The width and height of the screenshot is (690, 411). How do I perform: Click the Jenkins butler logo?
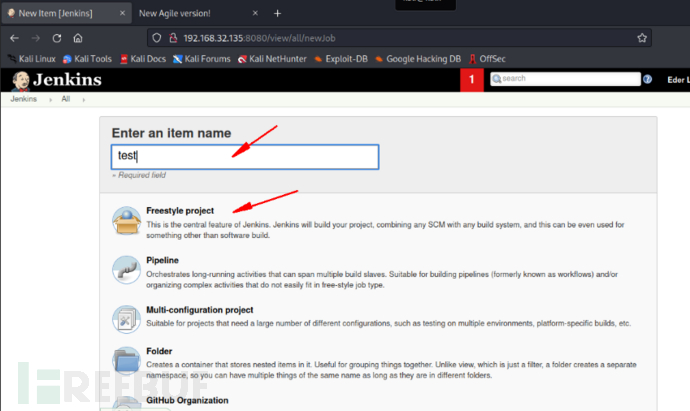(x=21, y=81)
